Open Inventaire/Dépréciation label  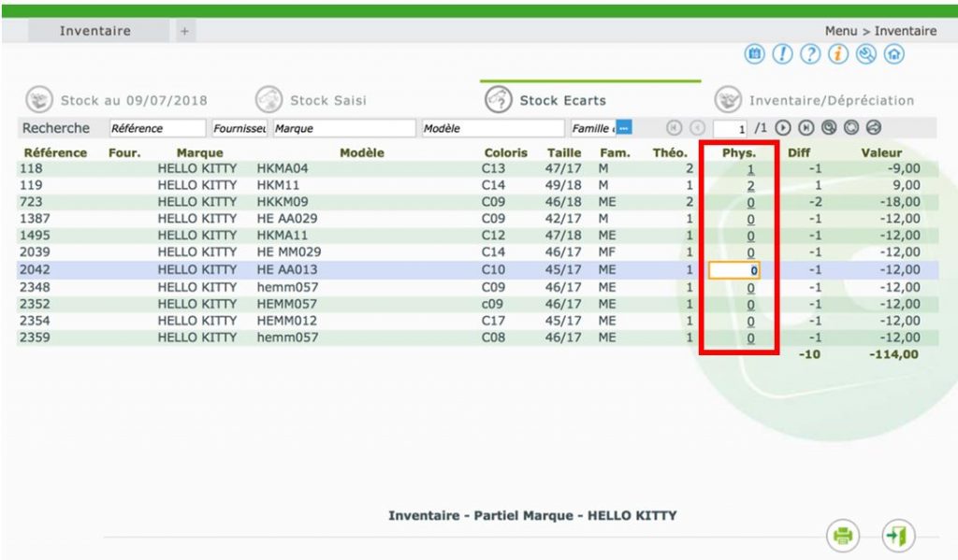point(832,100)
